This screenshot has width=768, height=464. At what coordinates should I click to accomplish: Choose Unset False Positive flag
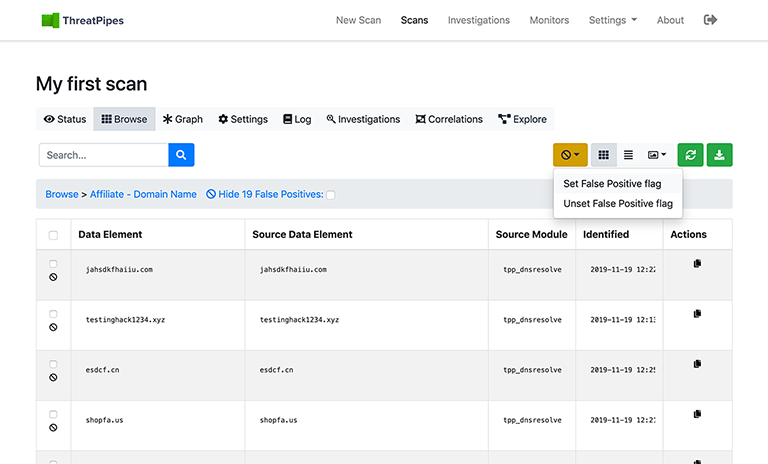tap(617, 203)
